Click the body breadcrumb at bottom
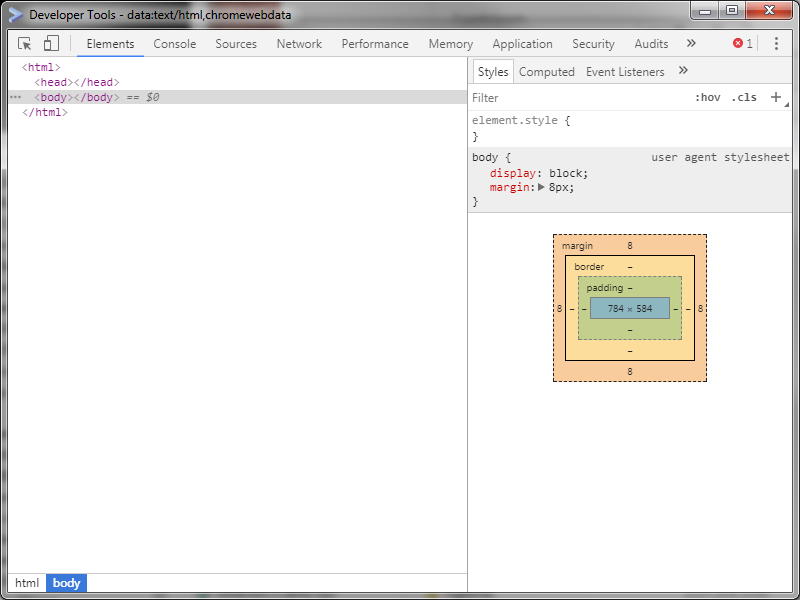Screen dimensions: 800x600 66,583
